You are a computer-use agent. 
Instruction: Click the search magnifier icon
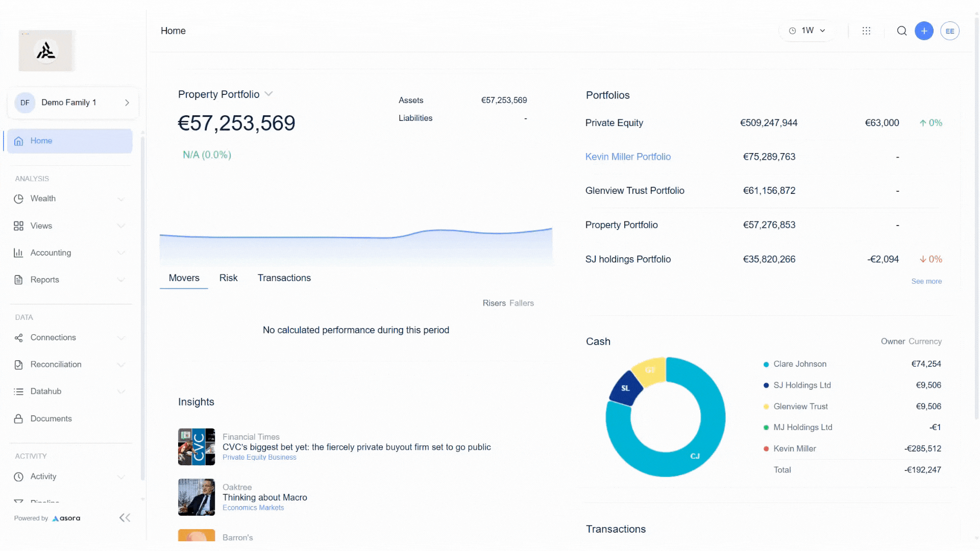901,31
